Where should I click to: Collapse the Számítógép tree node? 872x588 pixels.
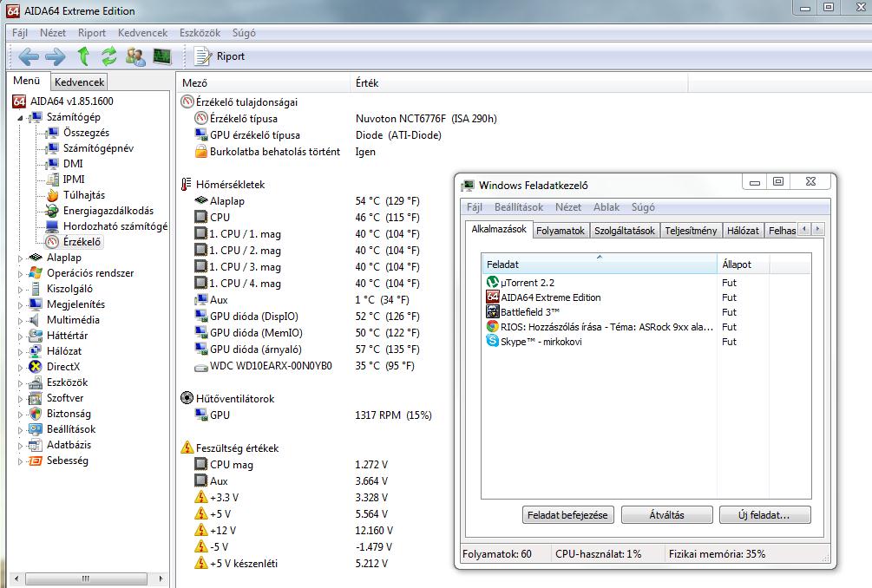pyautogui.click(x=21, y=117)
